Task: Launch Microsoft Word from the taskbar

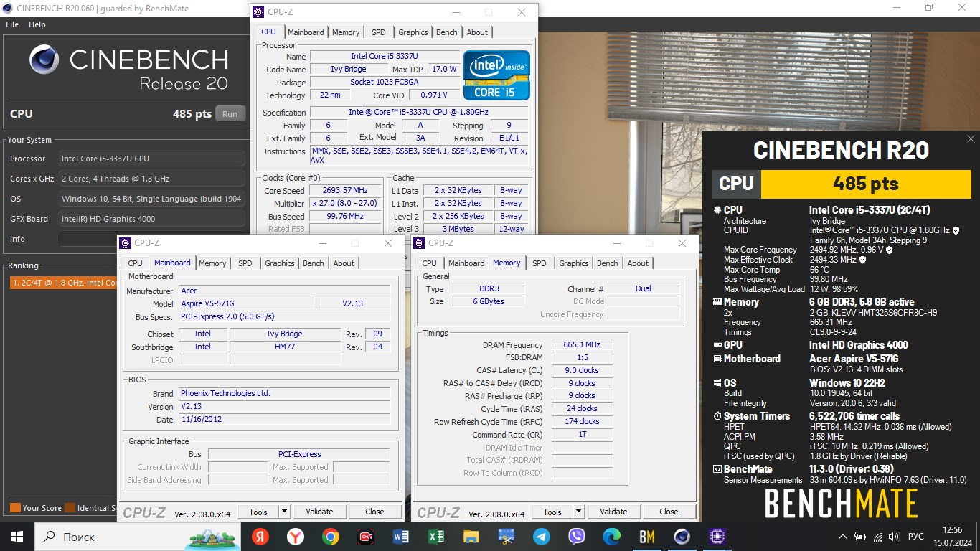Action: [x=401, y=536]
